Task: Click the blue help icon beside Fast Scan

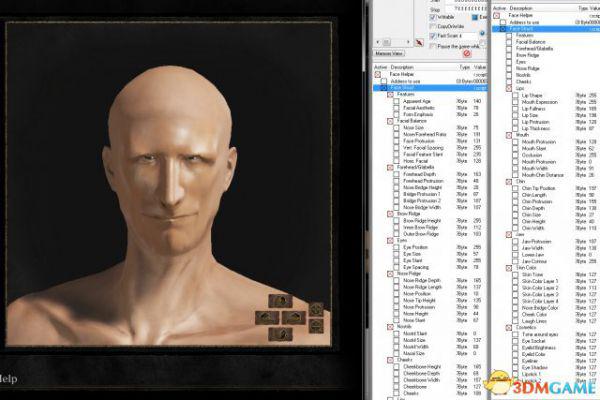Action: pos(483,33)
